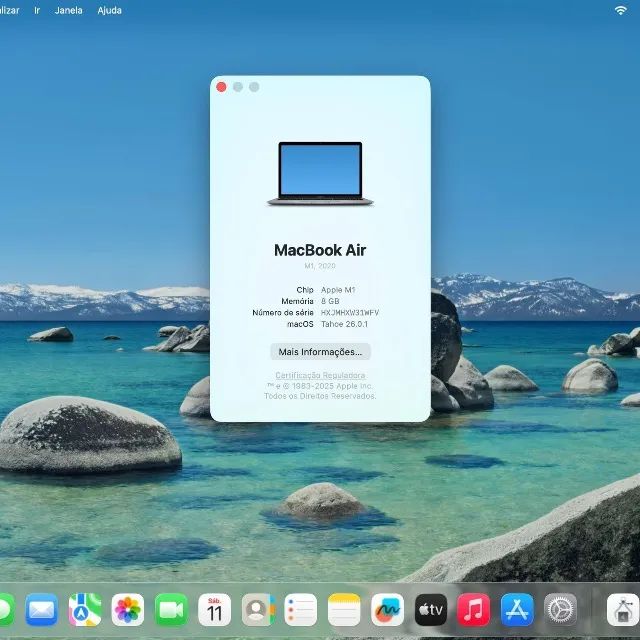The height and width of the screenshot is (640, 640).
Task: Click the Wi-Fi status icon
Action: (x=620, y=10)
